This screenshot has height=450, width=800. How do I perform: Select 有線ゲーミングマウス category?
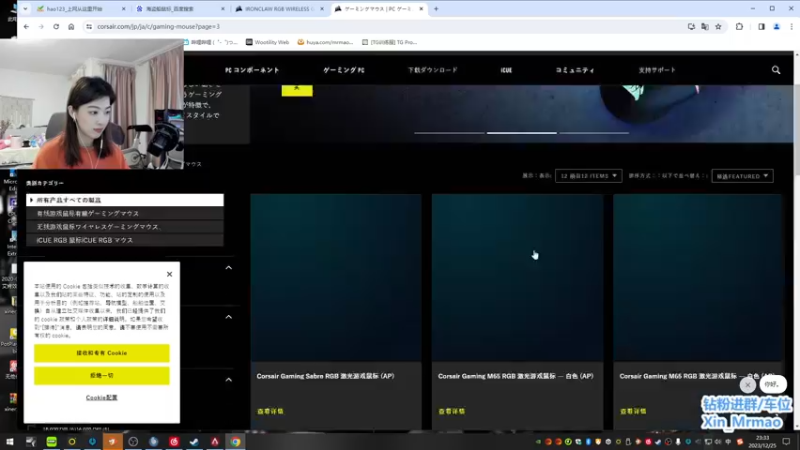coord(125,213)
